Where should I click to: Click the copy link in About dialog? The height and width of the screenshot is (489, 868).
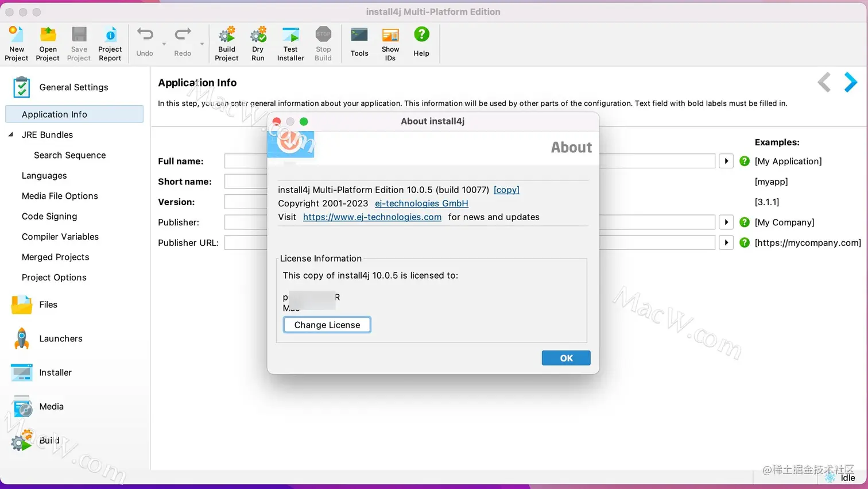tap(506, 190)
